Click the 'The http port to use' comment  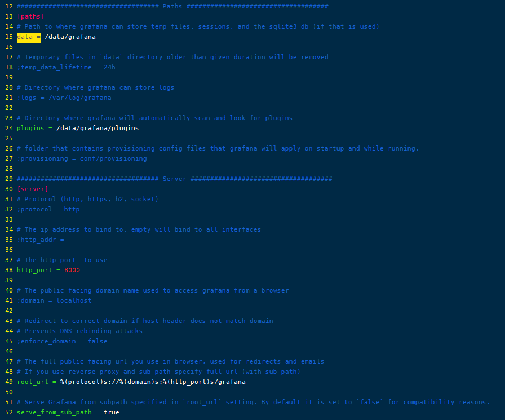point(62,260)
